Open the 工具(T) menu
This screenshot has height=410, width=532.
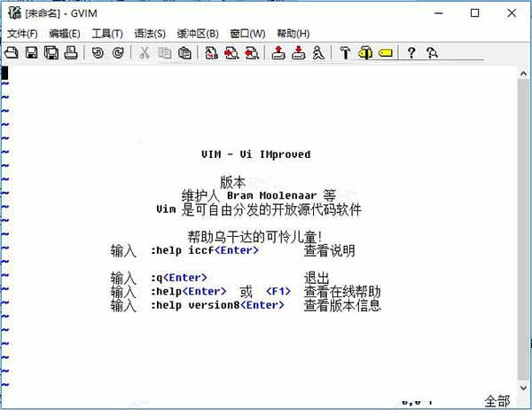(x=107, y=34)
